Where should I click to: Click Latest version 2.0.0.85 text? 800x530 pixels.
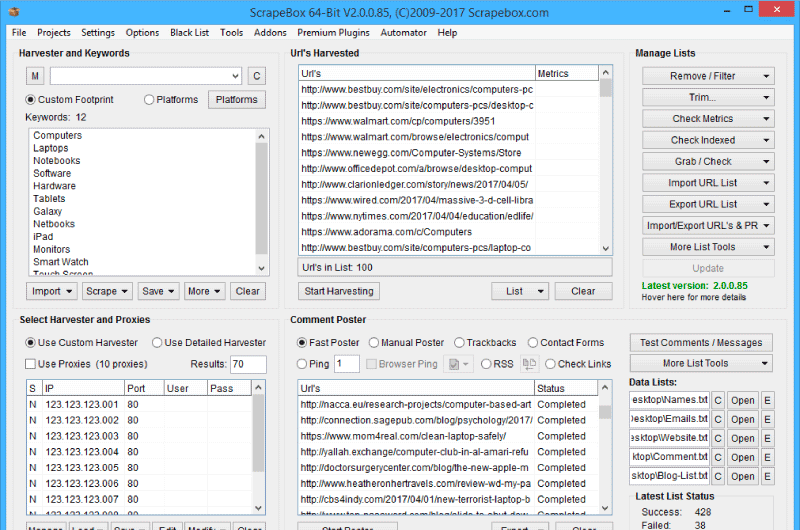pyautogui.click(x=694, y=286)
